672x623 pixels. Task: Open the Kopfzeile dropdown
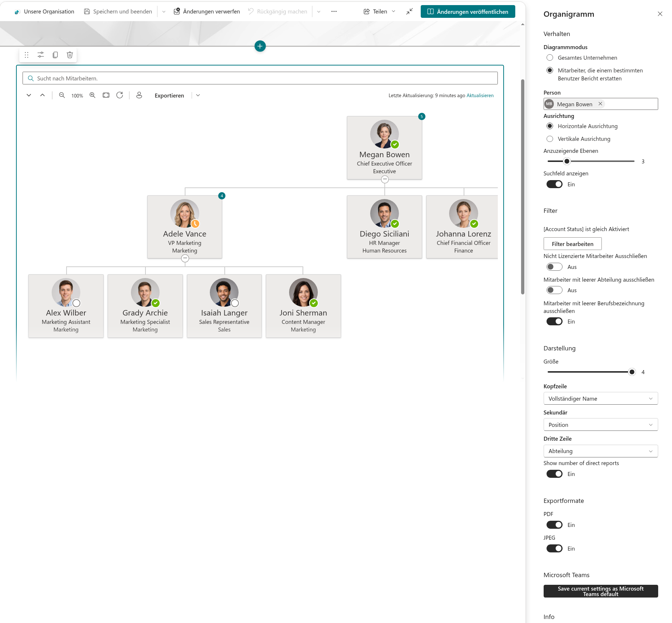click(601, 399)
